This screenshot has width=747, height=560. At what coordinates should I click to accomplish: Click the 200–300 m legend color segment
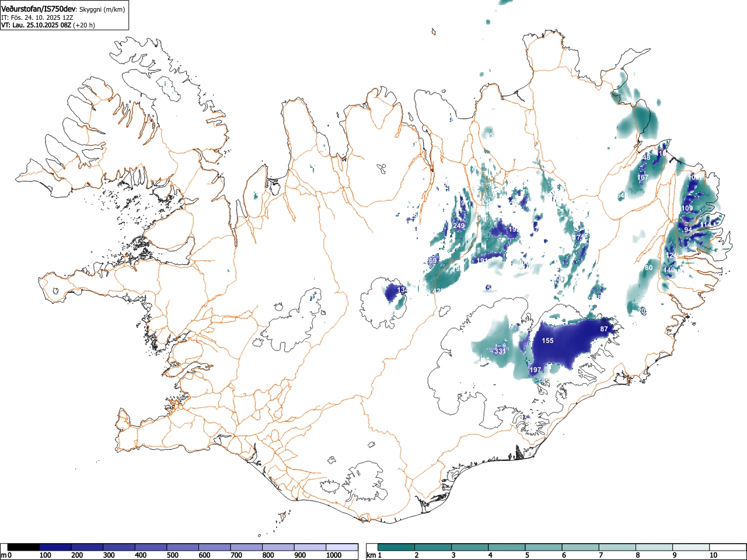point(88,547)
